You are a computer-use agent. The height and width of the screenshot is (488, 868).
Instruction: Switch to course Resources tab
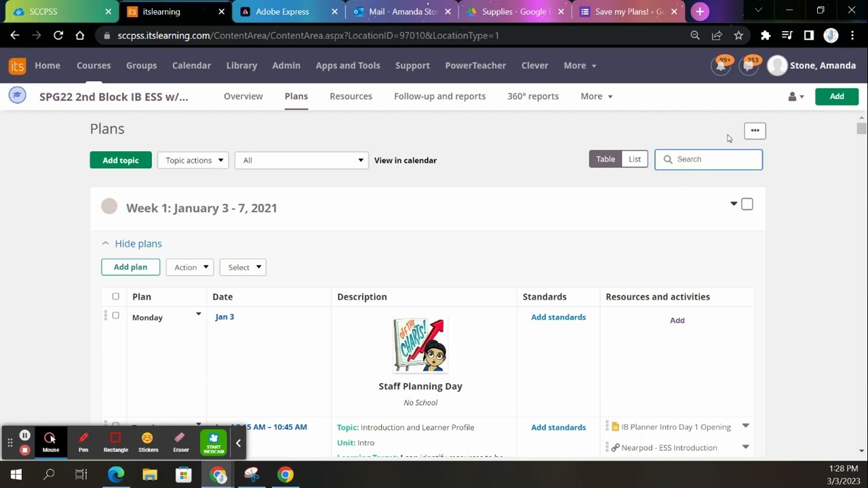(351, 96)
